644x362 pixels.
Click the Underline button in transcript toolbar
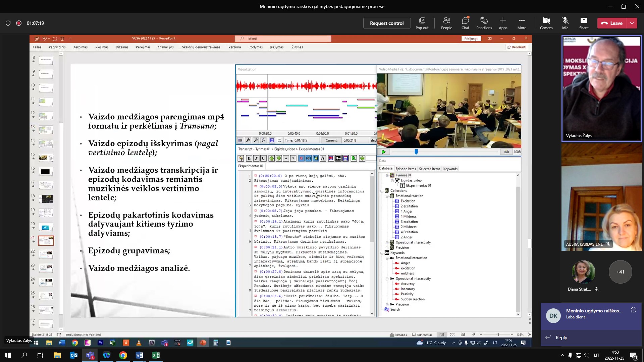[263, 158]
